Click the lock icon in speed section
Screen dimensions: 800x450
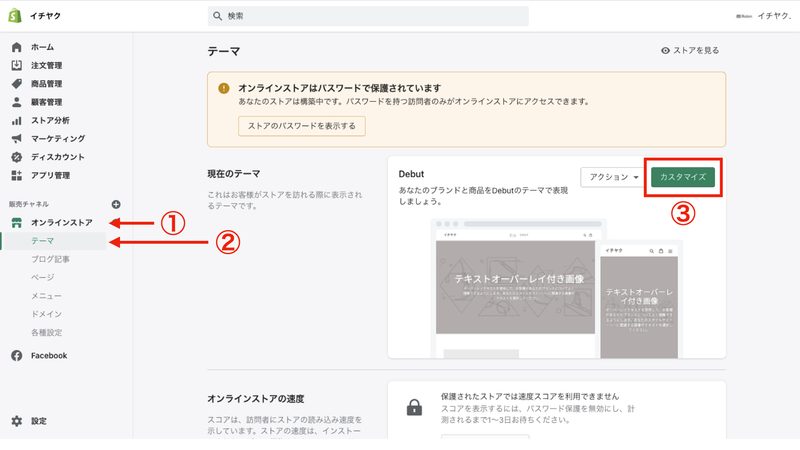pyautogui.click(x=414, y=407)
